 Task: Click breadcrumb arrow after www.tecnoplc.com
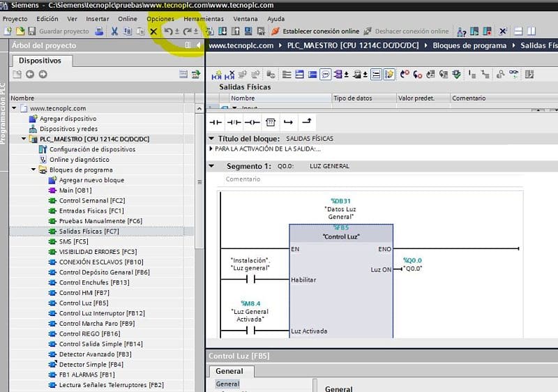(x=280, y=45)
